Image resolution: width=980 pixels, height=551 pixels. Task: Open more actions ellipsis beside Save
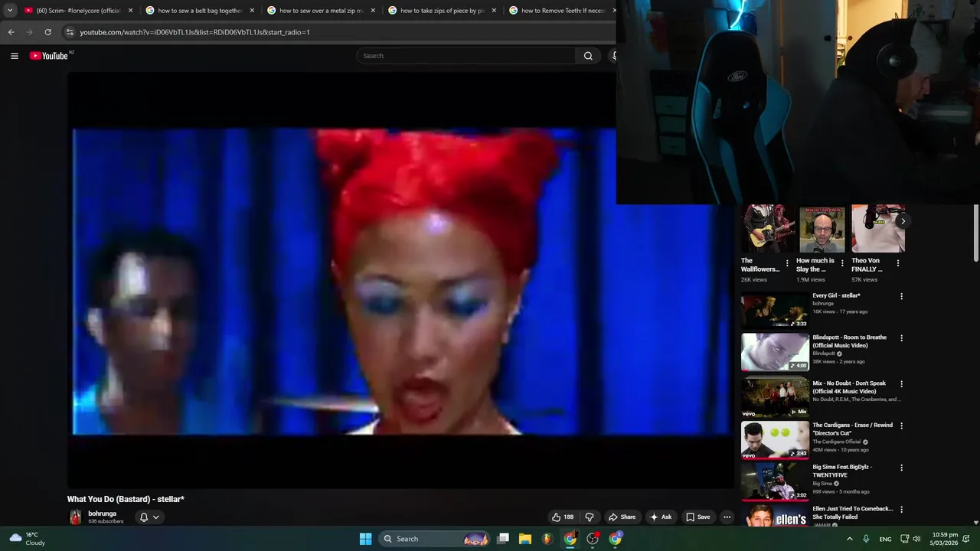727,517
